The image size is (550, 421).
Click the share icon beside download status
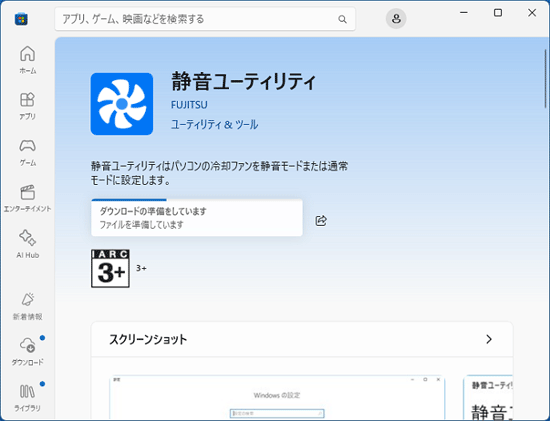click(x=321, y=220)
